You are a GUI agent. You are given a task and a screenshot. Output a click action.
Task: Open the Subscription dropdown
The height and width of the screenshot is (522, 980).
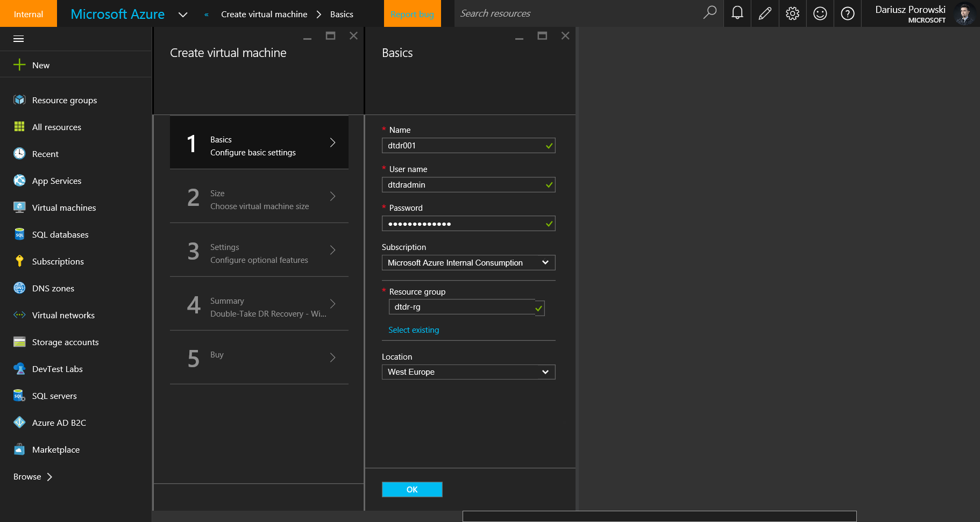click(x=468, y=263)
